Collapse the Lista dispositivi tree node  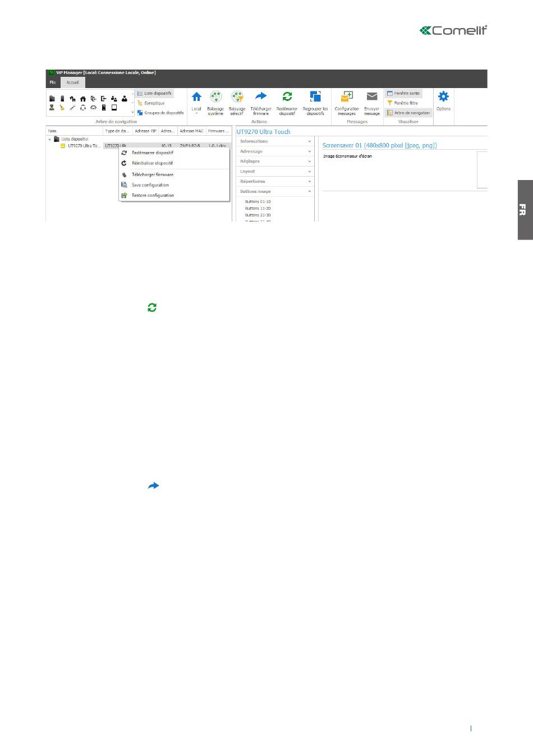tap(49, 139)
